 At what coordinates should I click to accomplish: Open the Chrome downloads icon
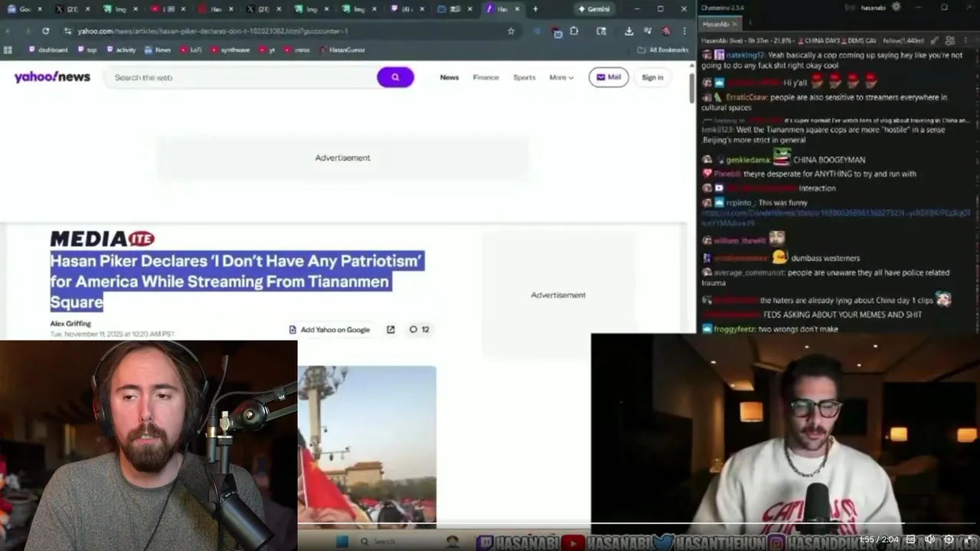(629, 31)
